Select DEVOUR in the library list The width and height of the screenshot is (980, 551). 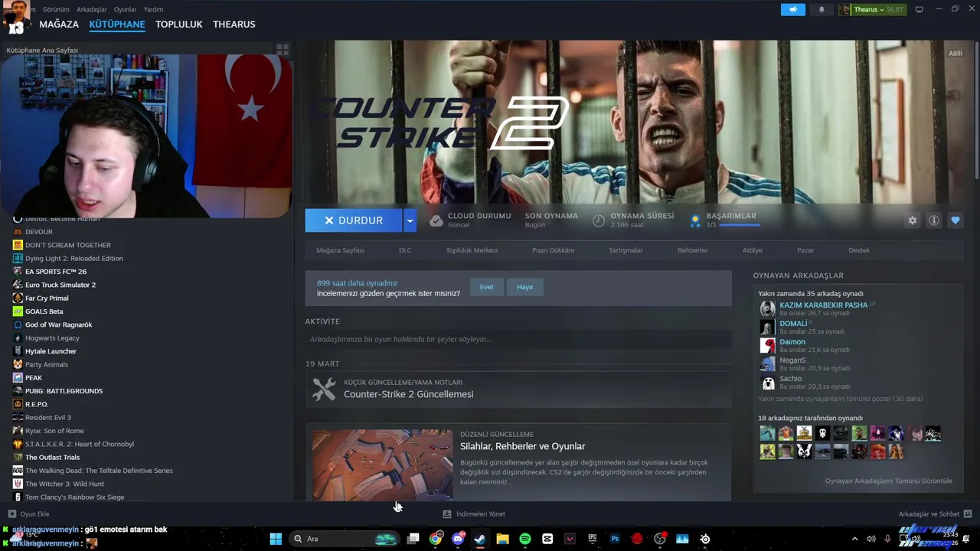point(38,232)
